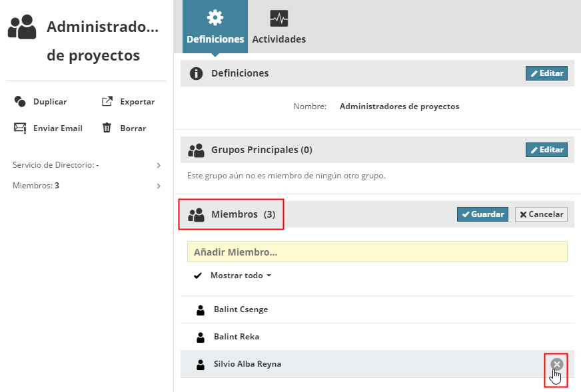Switch to the Actividades tab
This screenshot has width=581, height=392.
coord(279,27)
